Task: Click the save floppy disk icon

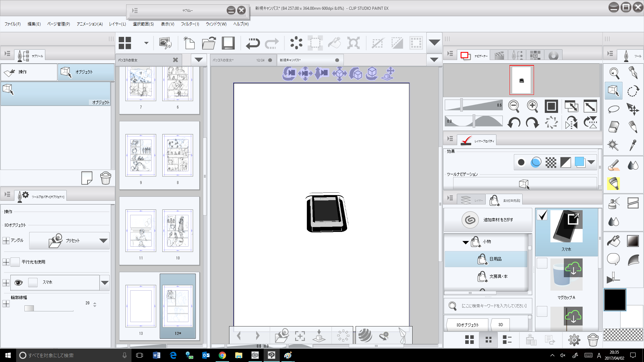Action: click(x=228, y=43)
